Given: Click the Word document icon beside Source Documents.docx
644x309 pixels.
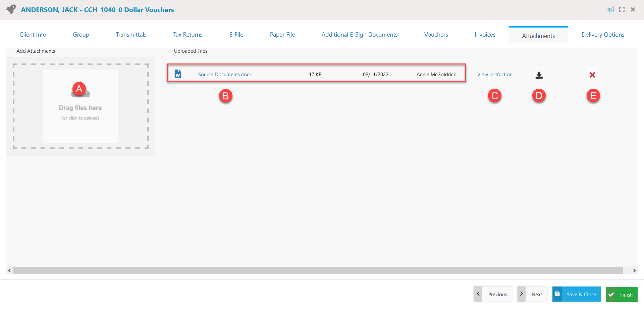Looking at the screenshot, I should 178,74.
